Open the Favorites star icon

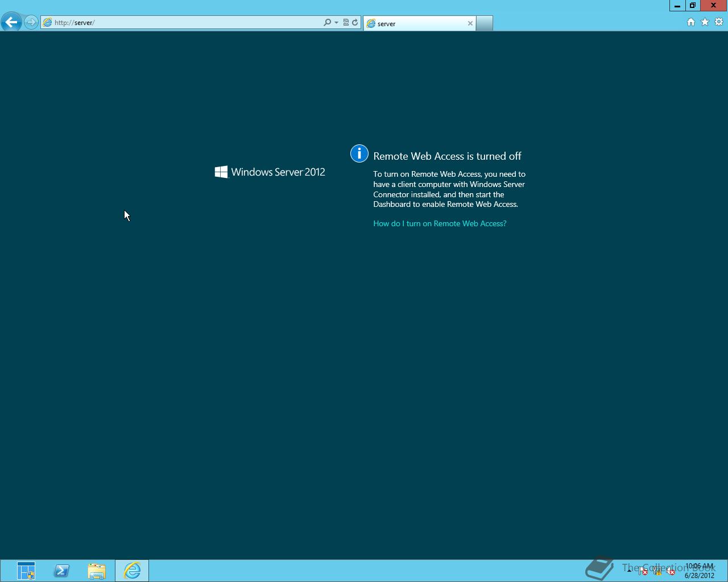click(705, 22)
